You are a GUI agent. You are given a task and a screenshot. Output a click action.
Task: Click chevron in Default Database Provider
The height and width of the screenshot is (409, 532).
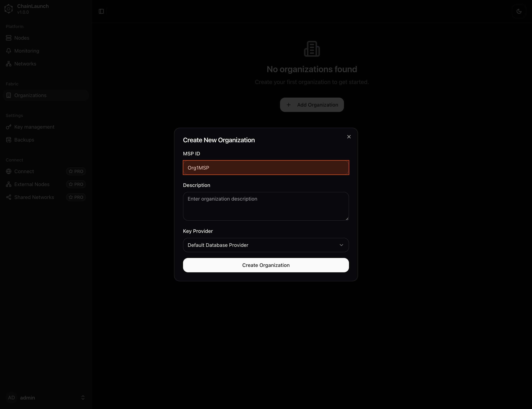pyautogui.click(x=341, y=245)
